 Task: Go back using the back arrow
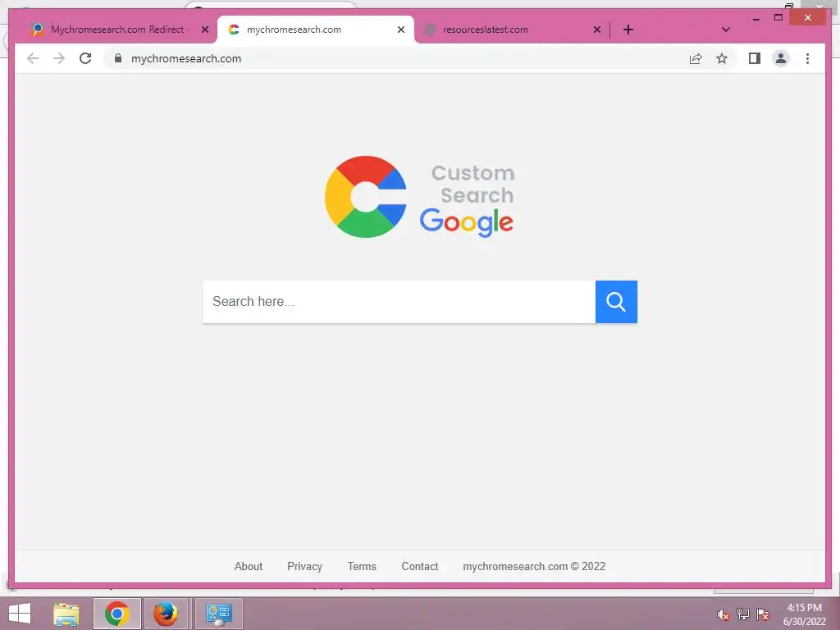click(33, 58)
